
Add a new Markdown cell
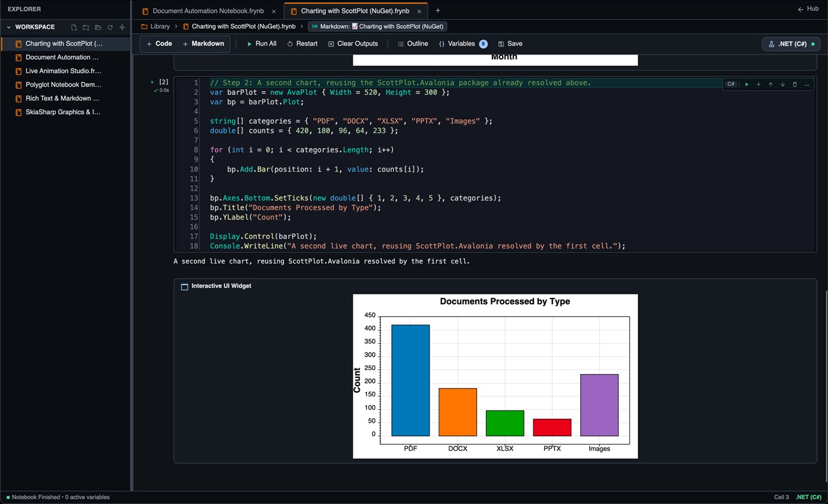point(203,44)
